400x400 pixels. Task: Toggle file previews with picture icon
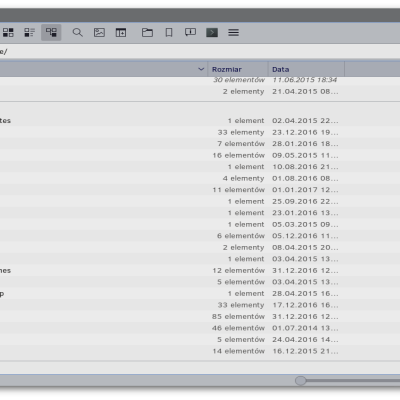coord(99,32)
